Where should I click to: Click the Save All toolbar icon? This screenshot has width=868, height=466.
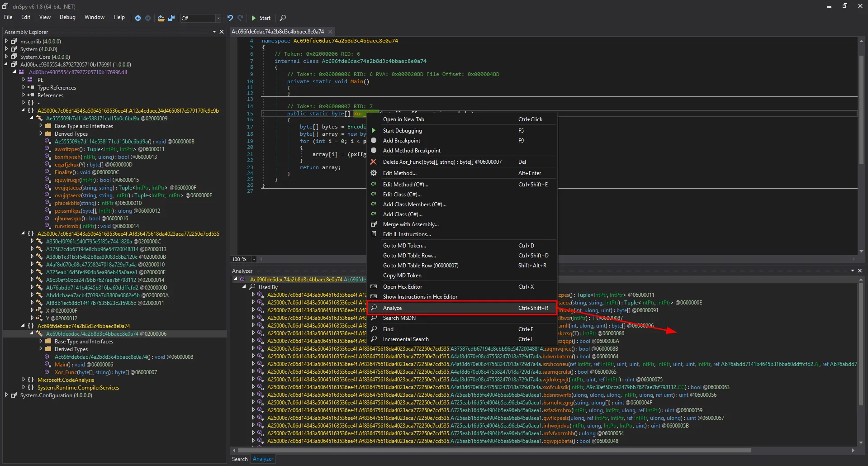(x=171, y=18)
